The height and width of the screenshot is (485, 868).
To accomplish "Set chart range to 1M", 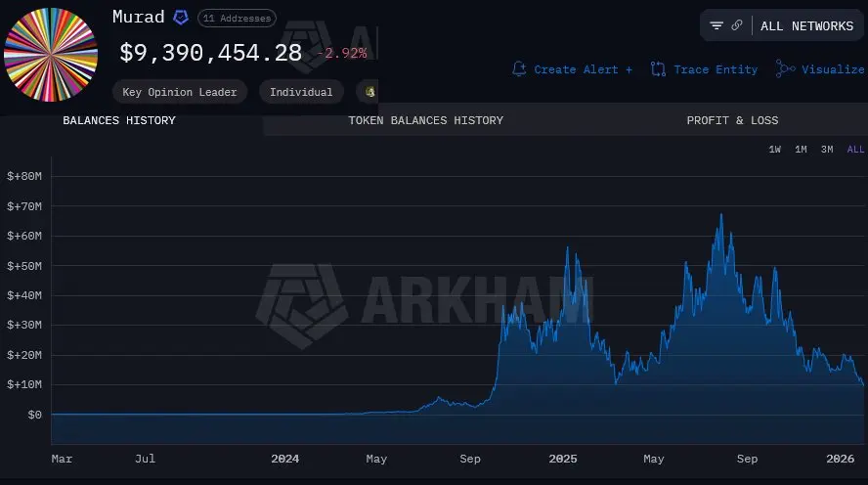I will pos(801,149).
